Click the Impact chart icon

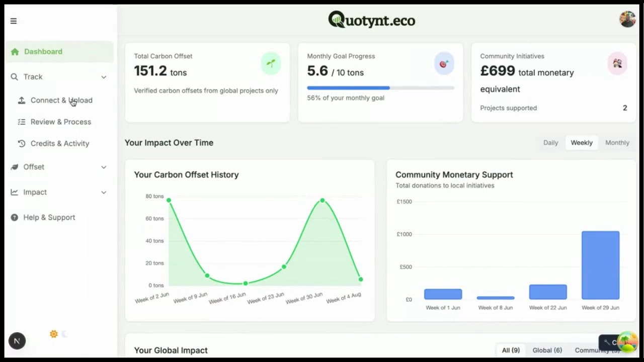coord(14,192)
